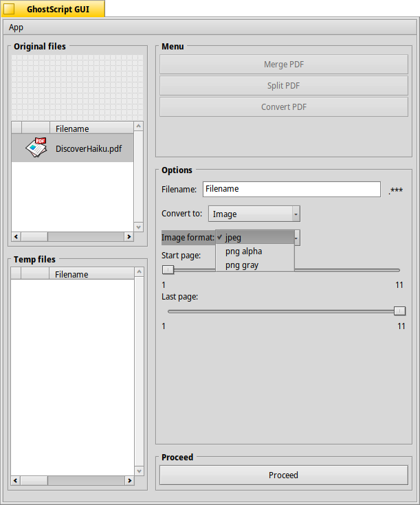Click the Last page slider handle

(399, 311)
